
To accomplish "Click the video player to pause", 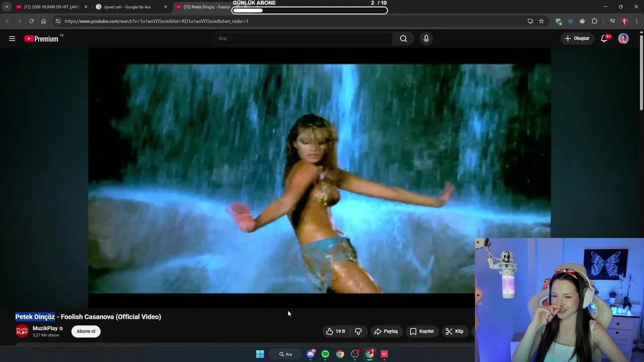I will [x=319, y=177].
